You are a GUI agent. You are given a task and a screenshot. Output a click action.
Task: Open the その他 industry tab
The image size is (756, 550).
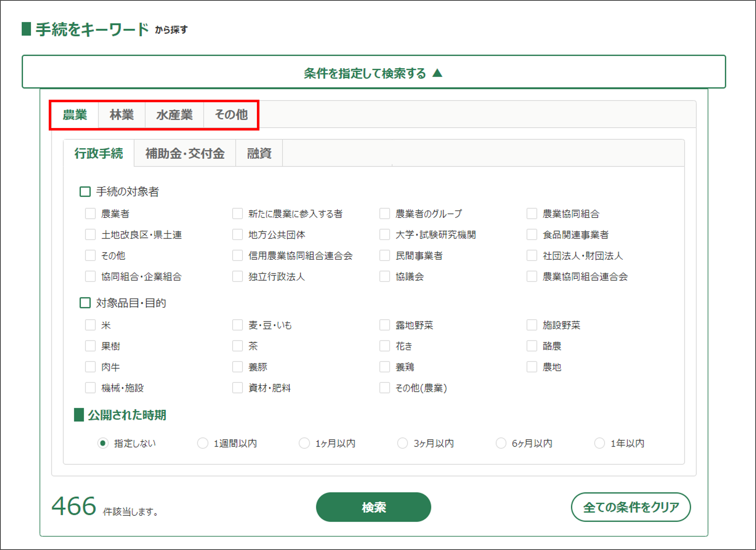(231, 115)
